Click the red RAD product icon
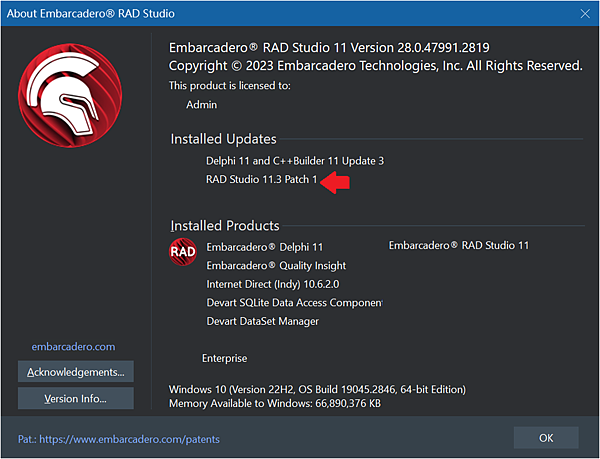Viewport: 600px width, 459px height. [x=183, y=251]
